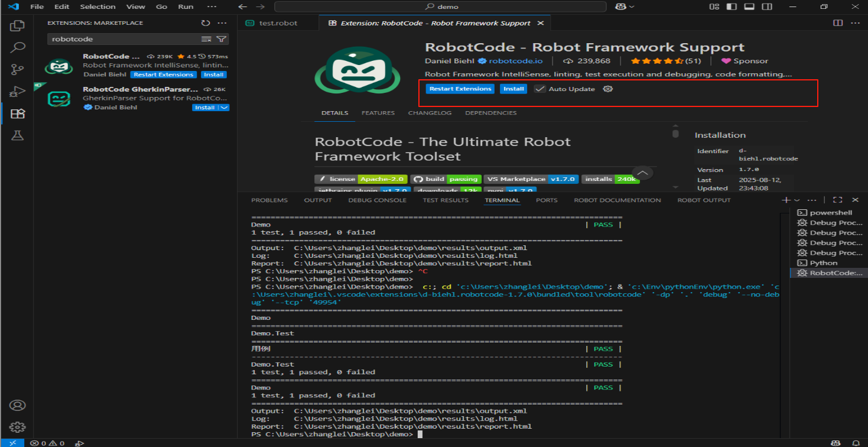Open the Testing flask view

pyautogui.click(x=18, y=135)
